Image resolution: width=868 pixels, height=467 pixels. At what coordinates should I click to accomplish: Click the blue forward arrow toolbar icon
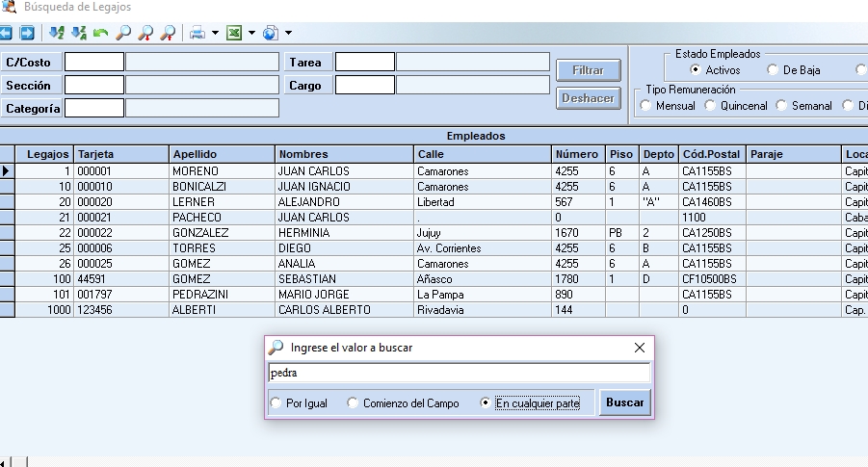click(27, 33)
